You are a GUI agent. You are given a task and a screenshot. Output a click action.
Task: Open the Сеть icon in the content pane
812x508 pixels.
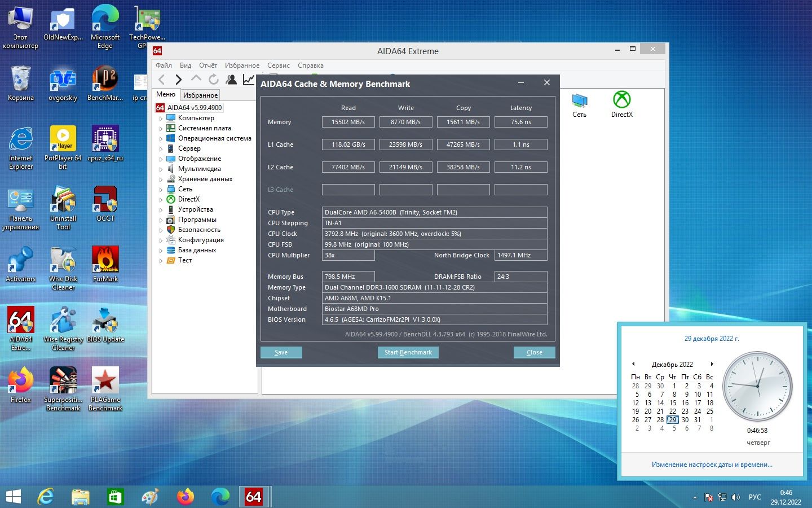pos(579,104)
